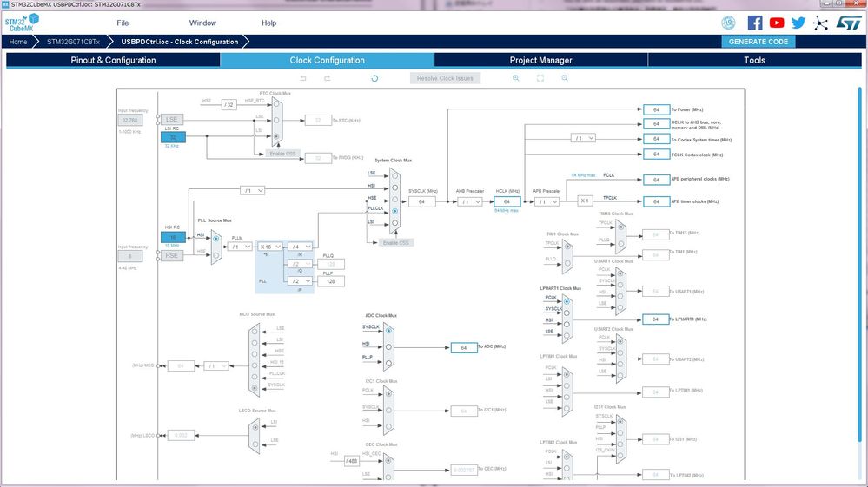Select HSI in the System Clock Mux
This screenshot has width=868, height=487.
click(394, 188)
